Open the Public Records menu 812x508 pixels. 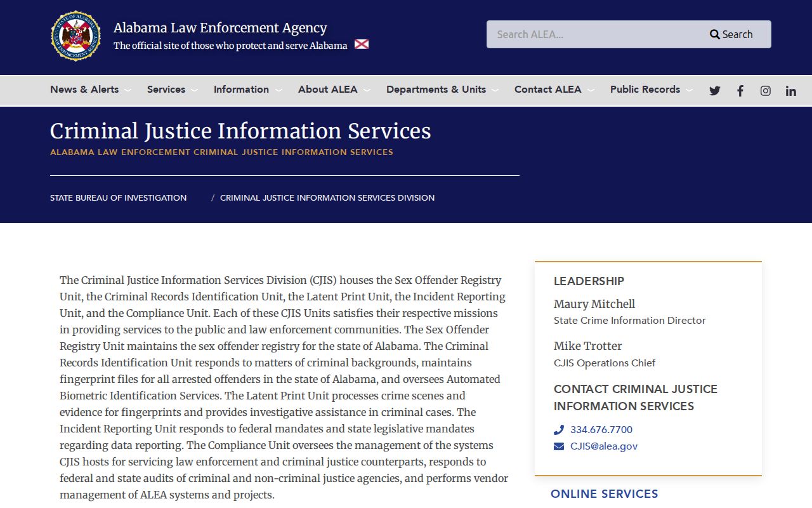tap(645, 90)
